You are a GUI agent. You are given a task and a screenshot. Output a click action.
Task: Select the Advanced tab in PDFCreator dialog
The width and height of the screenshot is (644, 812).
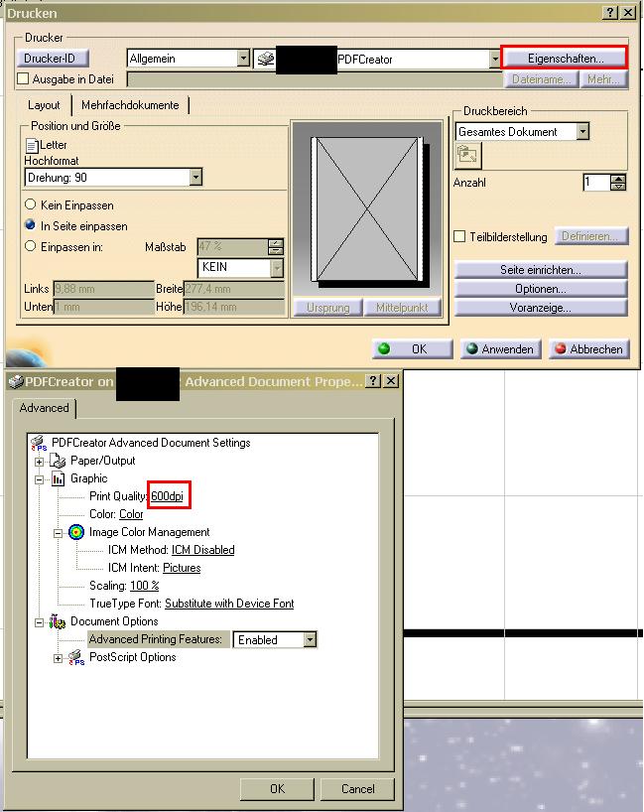[x=44, y=408]
